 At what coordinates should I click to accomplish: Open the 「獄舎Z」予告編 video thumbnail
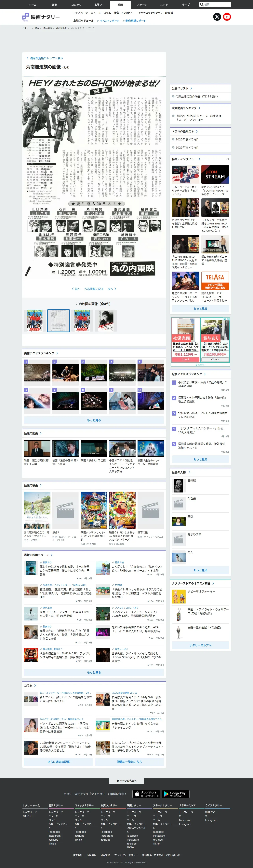(x=94, y=448)
